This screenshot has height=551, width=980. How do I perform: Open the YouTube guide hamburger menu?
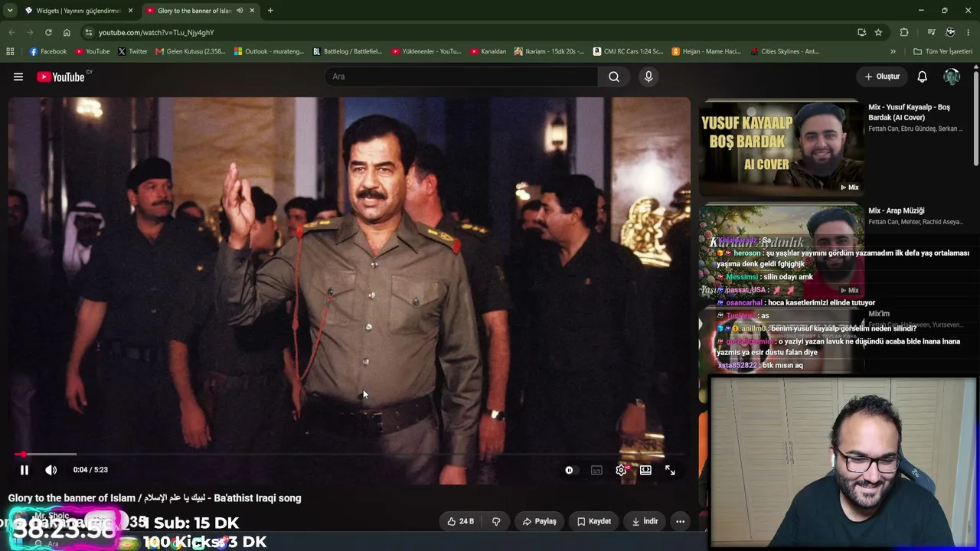coord(18,77)
